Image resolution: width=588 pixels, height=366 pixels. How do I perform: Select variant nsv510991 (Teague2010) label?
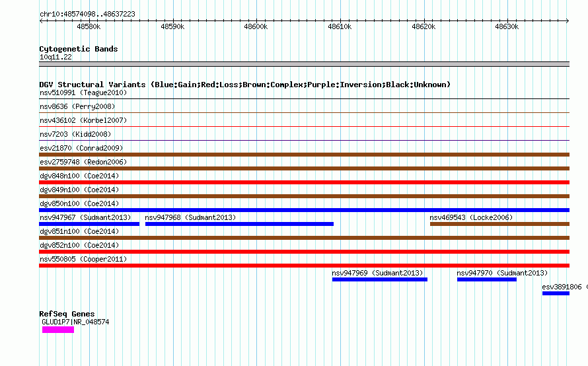click(83, 92)
